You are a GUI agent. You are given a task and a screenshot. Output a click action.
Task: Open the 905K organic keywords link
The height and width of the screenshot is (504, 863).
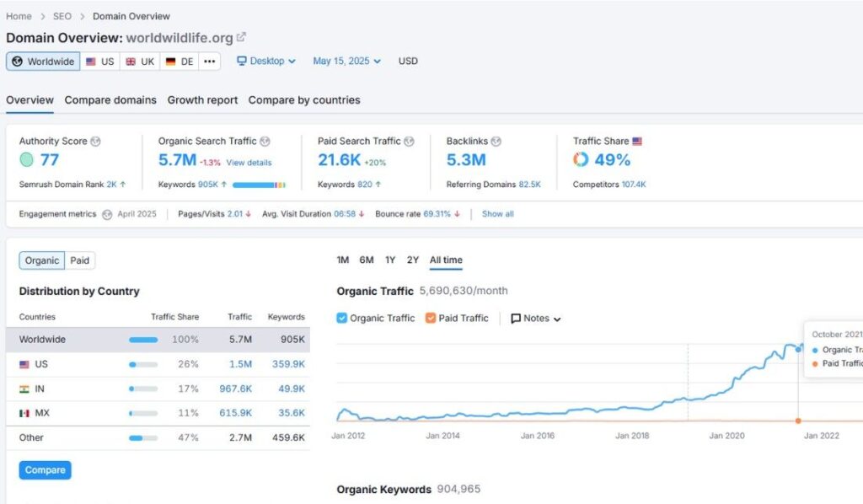[x=208, y=185]
